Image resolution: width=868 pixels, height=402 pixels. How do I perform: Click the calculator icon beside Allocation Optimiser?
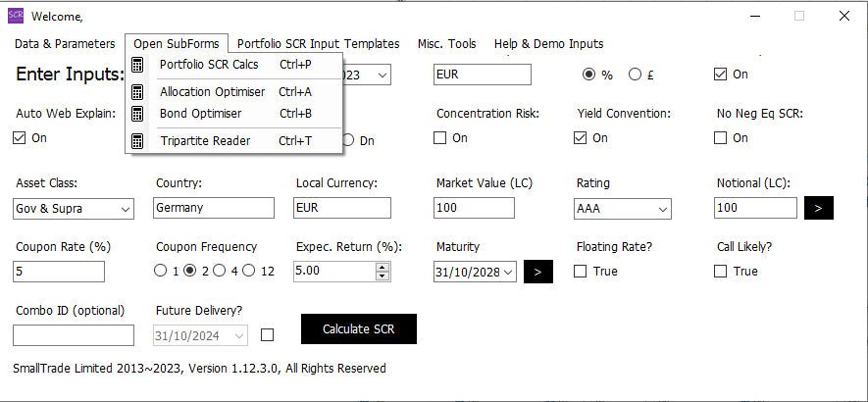(x=138, y=92)
